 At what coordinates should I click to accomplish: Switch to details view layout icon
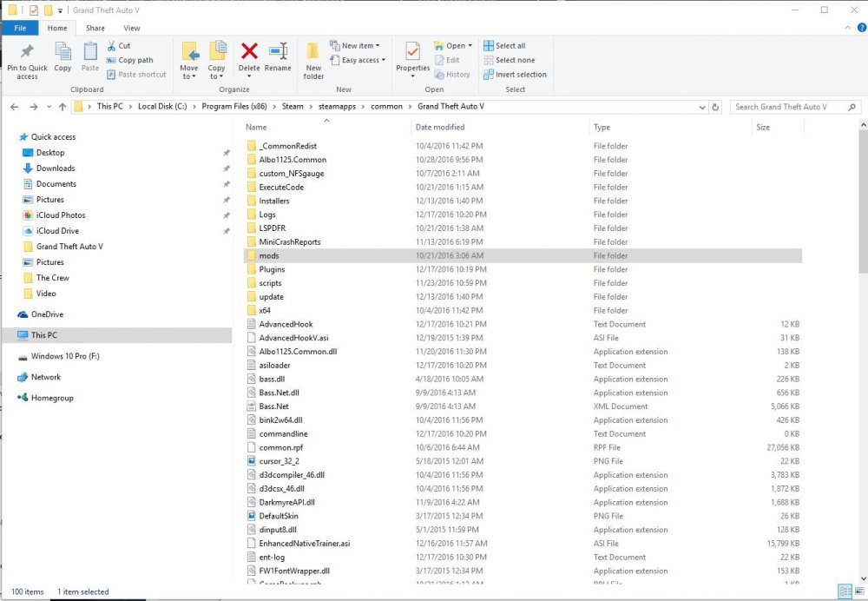(845, 591)
